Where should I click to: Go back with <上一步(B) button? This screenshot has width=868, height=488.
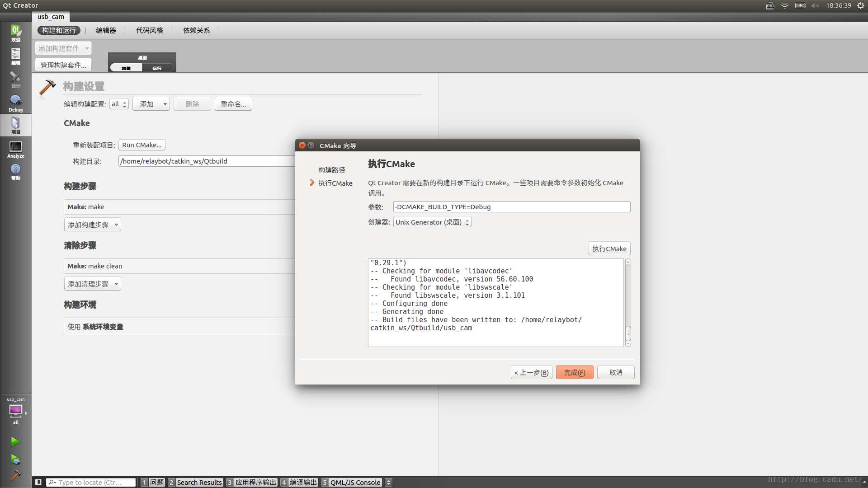tap(532, 372)
